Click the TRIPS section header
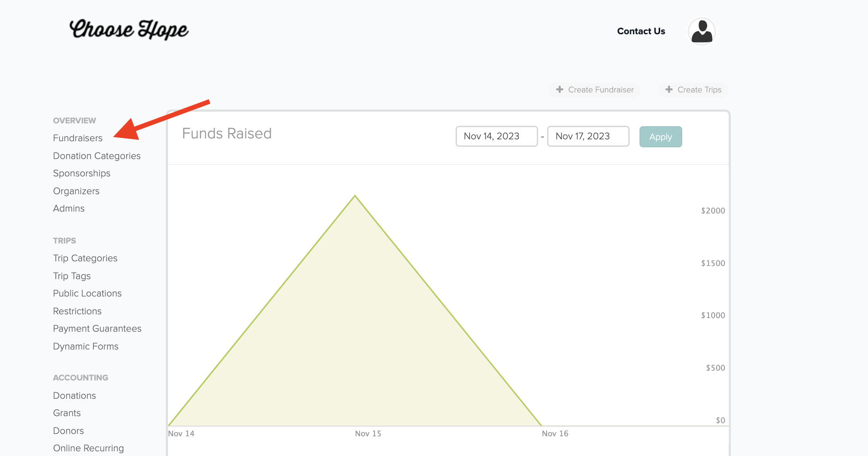Viewport: 868px width, 456px height. coord(64,241)
